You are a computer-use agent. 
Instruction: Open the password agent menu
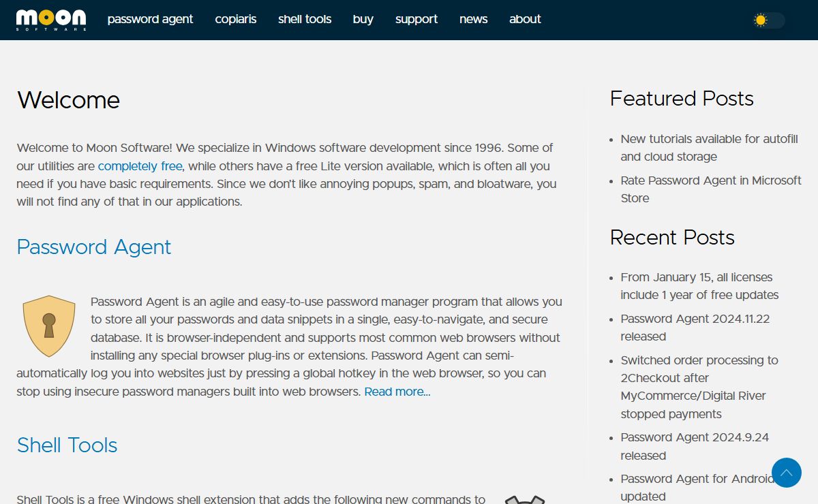click(x=150, y=19)
